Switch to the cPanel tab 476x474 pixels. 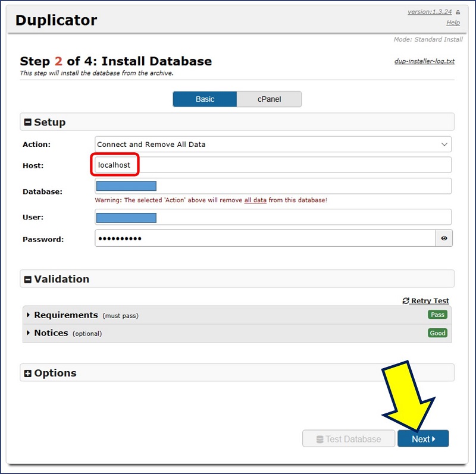270,99
